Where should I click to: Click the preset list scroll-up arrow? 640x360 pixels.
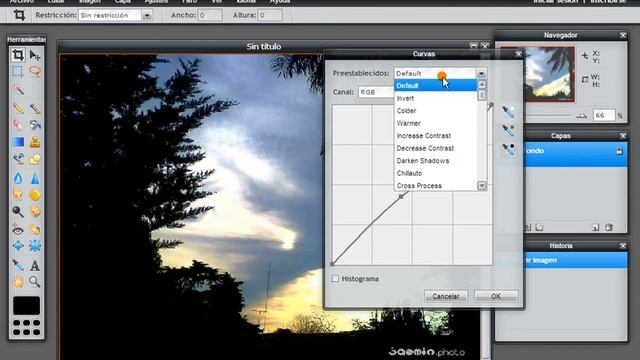[x=482, y=84]
